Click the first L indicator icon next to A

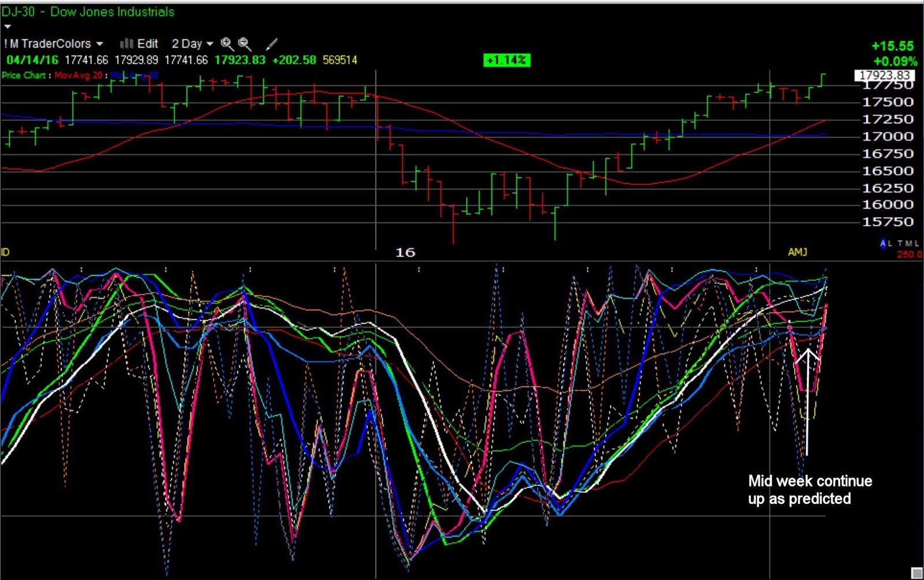coord(889,242)
